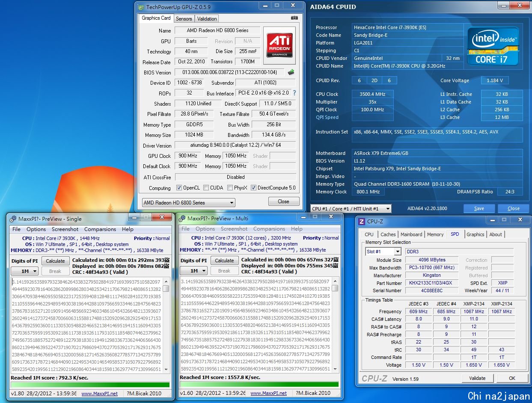The image size is (532, 403).
Task: Open the Screenshot menu in MaxxPI Multi
Action: 234,229
